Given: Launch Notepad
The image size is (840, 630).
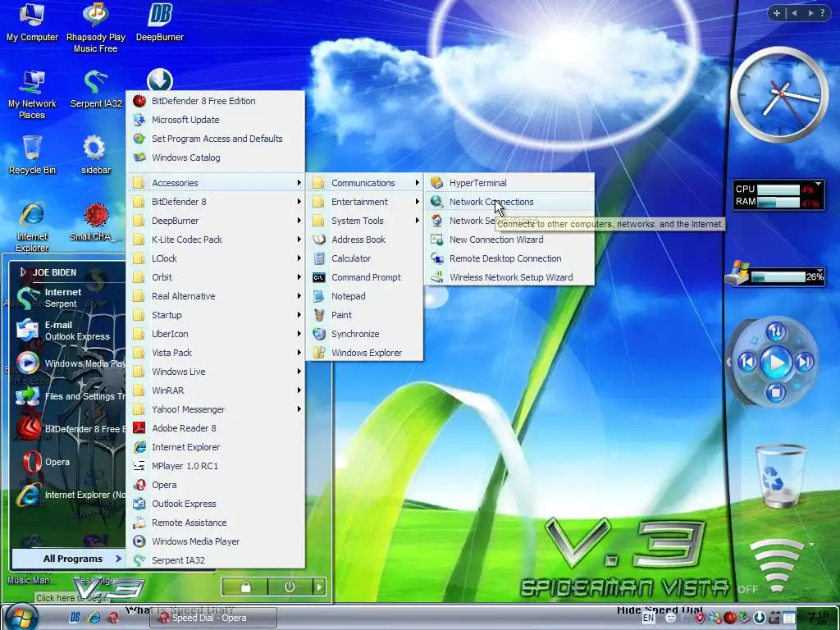Looking at the screenshot, I should pyautogui.click(x=364, y=296).
